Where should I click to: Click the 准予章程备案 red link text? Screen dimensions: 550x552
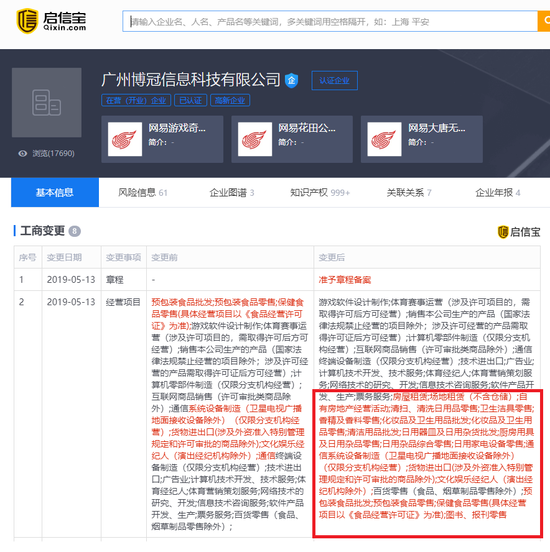click(x=345, y=280)
